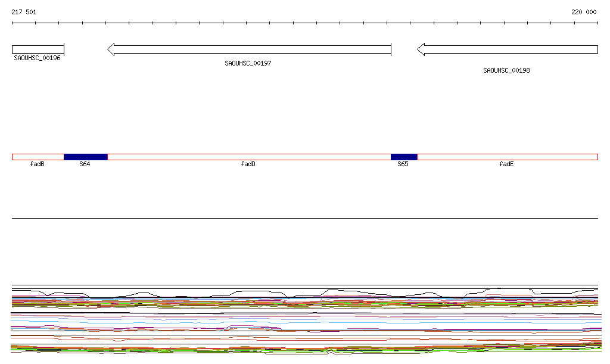Click the fadE segment bar
Viewport: 610px width, 364px height.
point(507,157)
